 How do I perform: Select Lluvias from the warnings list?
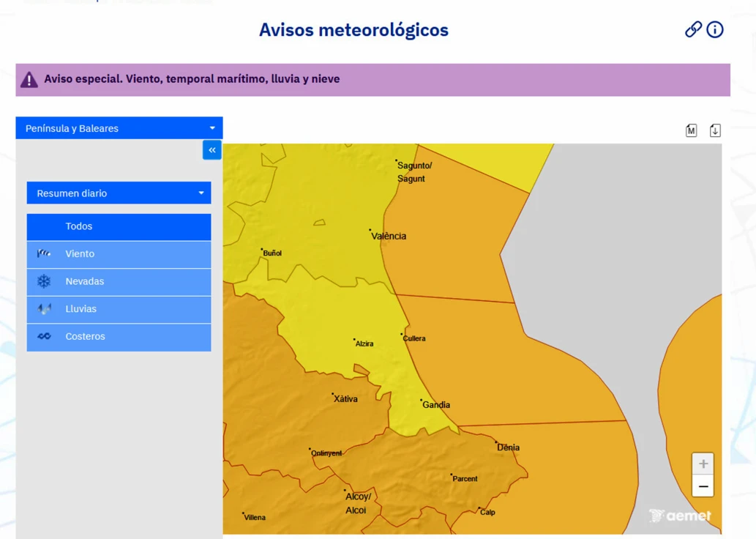click(81, 309)
